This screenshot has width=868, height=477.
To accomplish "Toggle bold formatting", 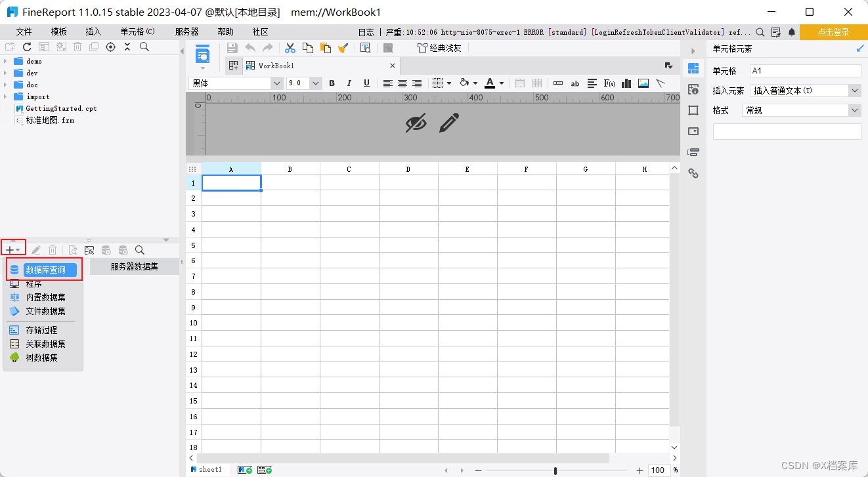I will [332, 83].
